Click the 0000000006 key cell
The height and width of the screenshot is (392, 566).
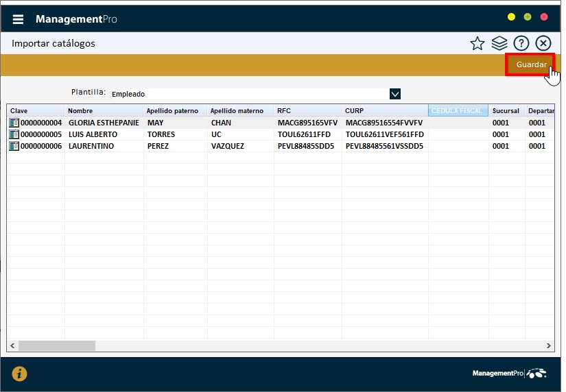(x=41, y=146)
